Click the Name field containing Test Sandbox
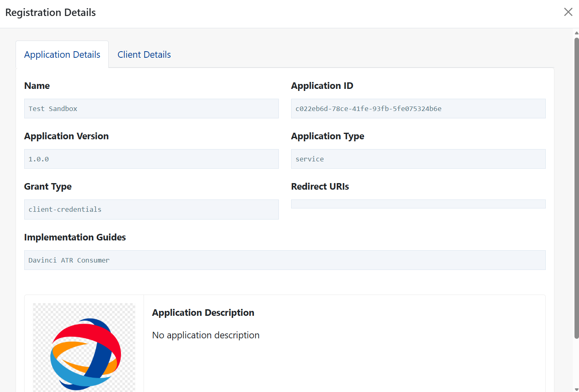Screen dimensions: 579x392 (x=151, y=109)
